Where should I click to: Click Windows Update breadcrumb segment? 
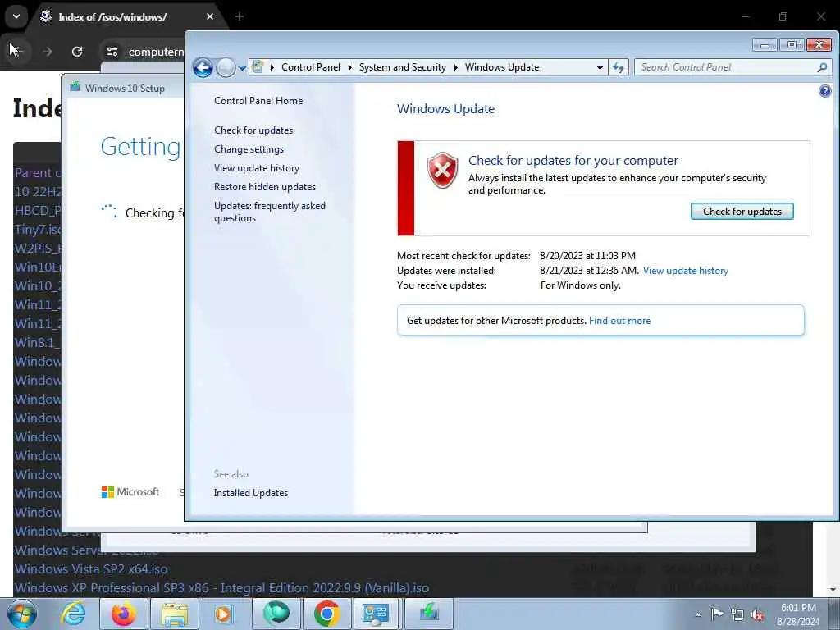(502, 67)
